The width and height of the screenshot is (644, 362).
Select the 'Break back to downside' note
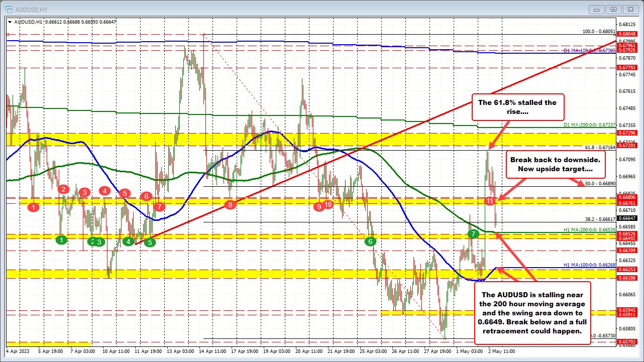(x=555, y=164)
